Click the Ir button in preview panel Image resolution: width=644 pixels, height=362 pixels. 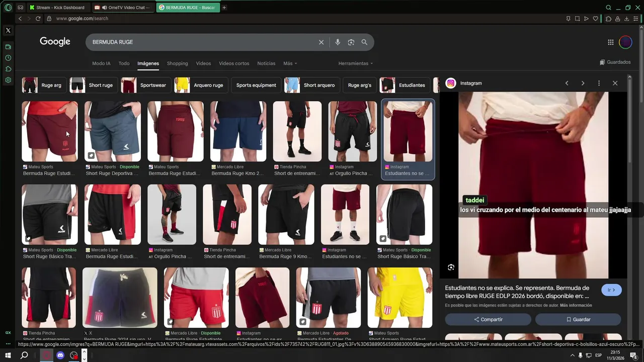click(611, 290)
